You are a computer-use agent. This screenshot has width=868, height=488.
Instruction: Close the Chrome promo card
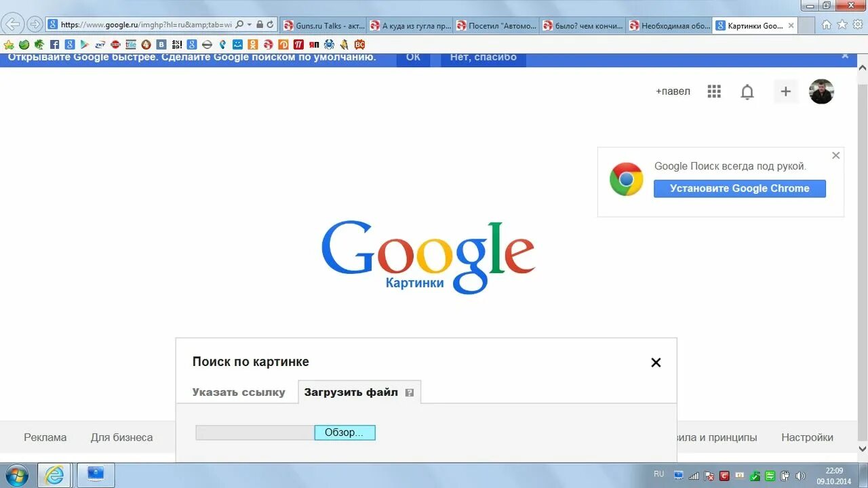pyautogui.click(x=835, y=155)
